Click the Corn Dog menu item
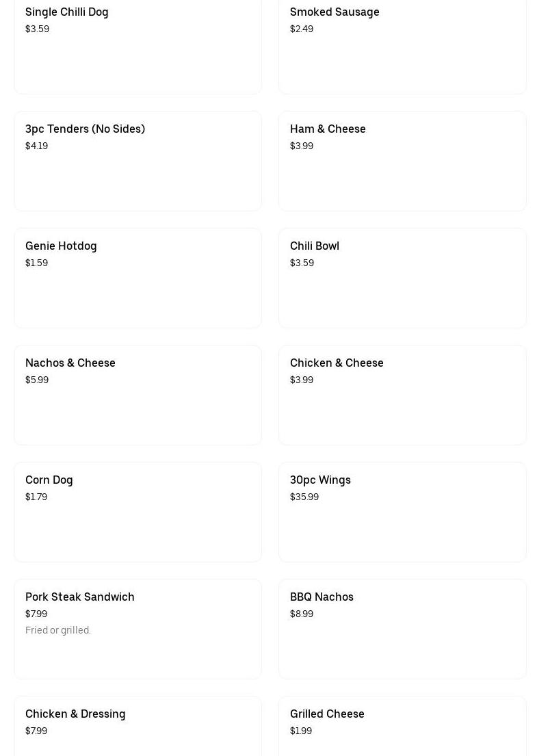Screen dimensions: 550x756 (137, 512)
